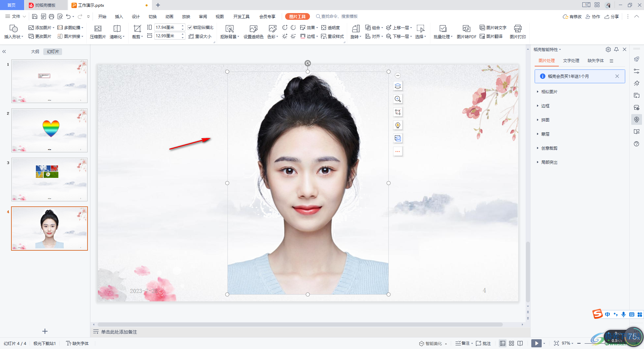Click the save icon in quick access toolbar

coord(35,16)
